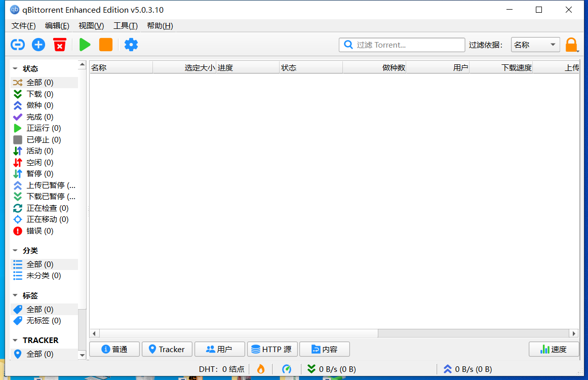This screenshot has width=588, height=380.
Task: Sort by the 做种数 column header
Action: [375, 67]
